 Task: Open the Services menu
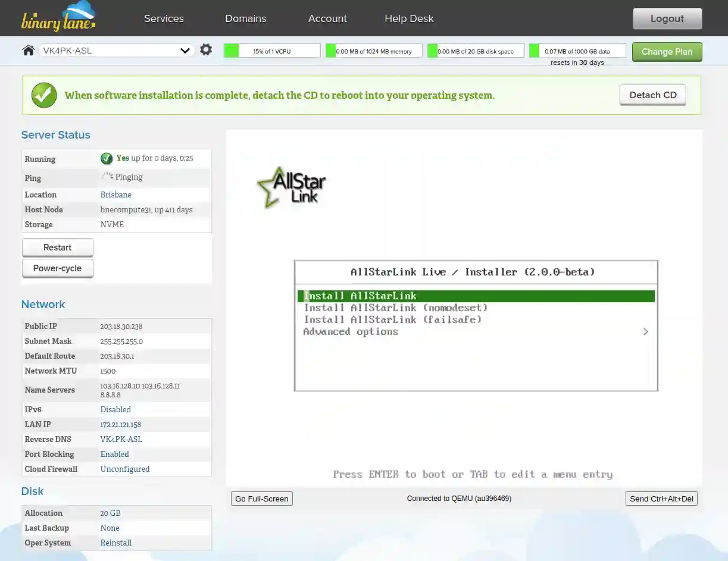164,18
